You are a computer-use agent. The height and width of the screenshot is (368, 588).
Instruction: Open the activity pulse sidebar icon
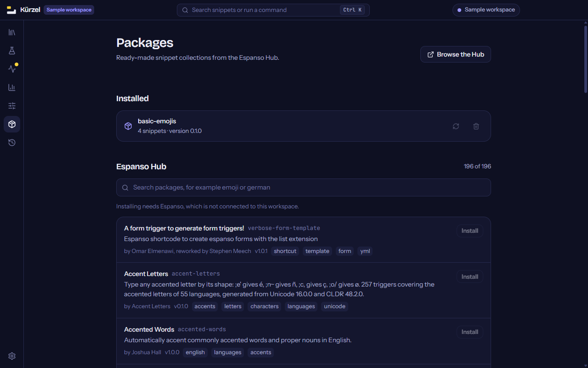pos(12,69)
